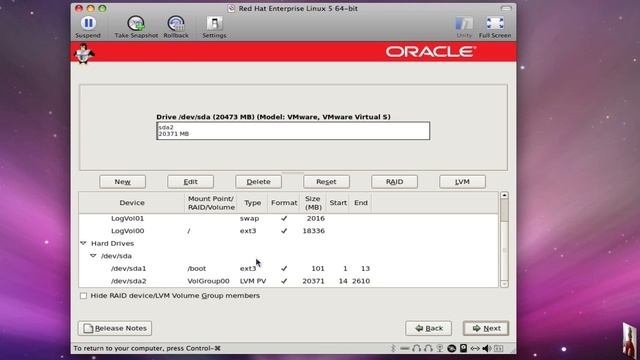Collapse the /dev/sda tree node

(93, 256)
